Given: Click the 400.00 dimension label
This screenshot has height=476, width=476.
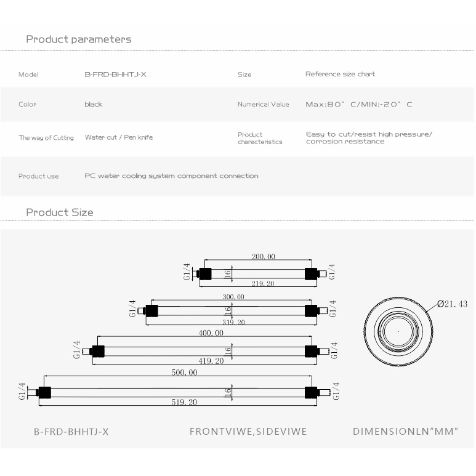Looking at the screenshot, I should pos(211,333).
